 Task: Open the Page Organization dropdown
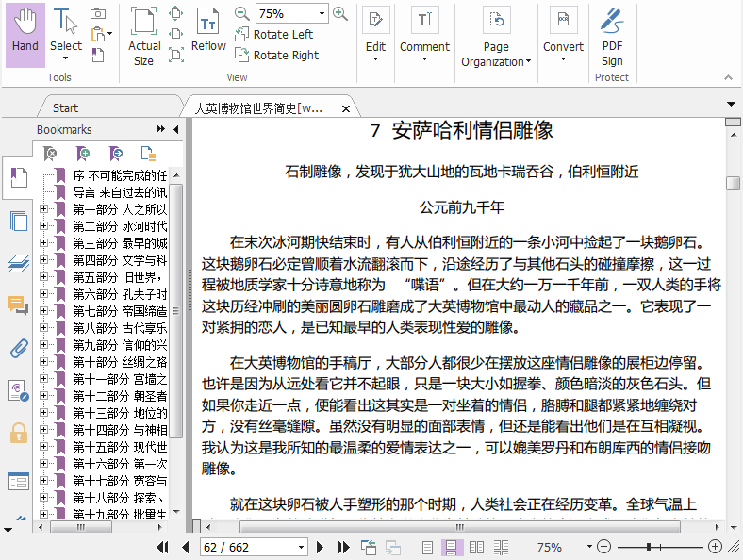pyautogui.click(x=496, y=55)
